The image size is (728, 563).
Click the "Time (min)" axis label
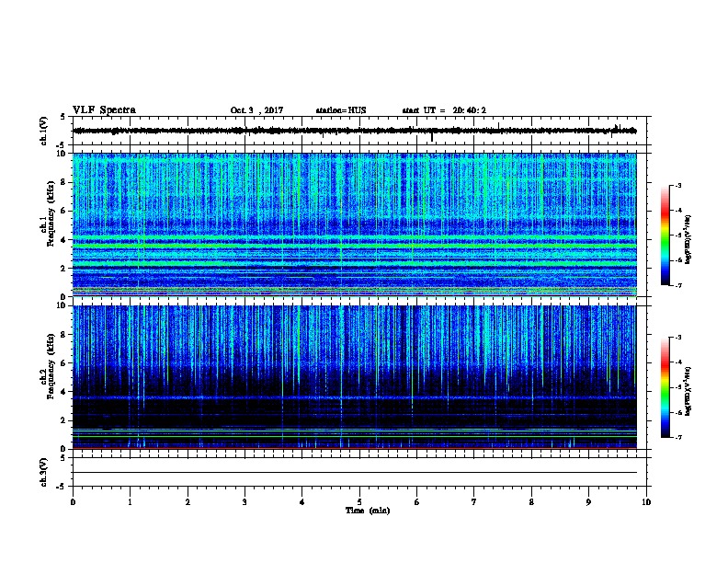[368, 511]
